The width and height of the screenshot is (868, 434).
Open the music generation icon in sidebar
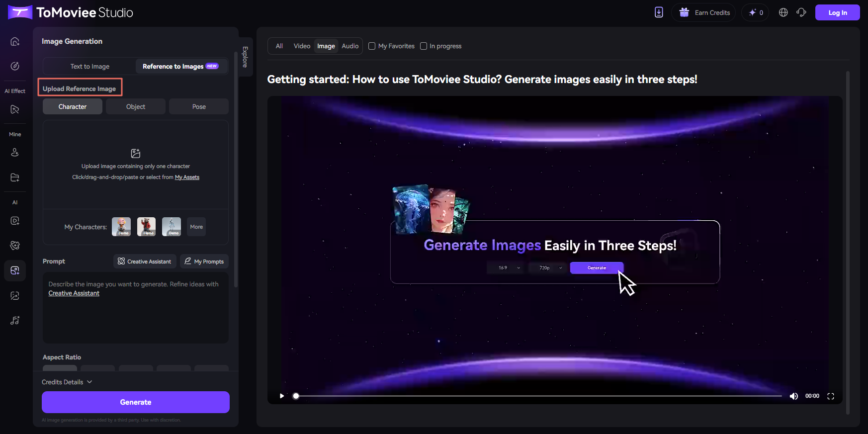click(15, 321)
